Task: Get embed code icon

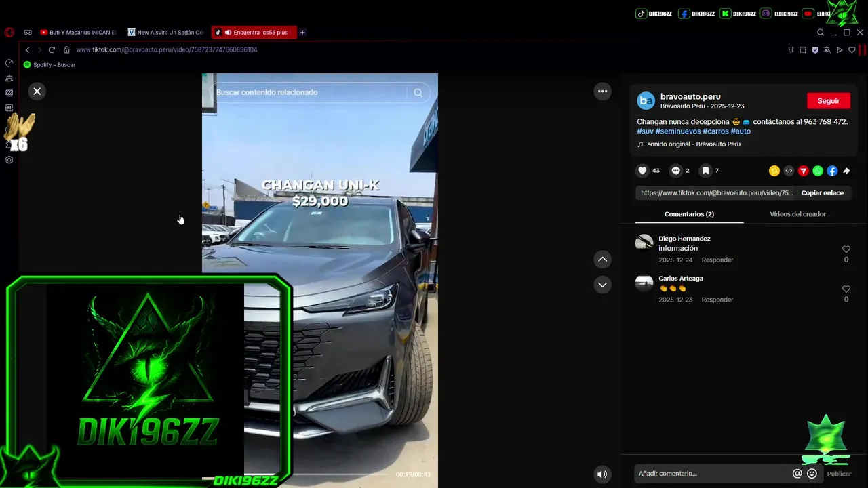Action: click(789, 171)
